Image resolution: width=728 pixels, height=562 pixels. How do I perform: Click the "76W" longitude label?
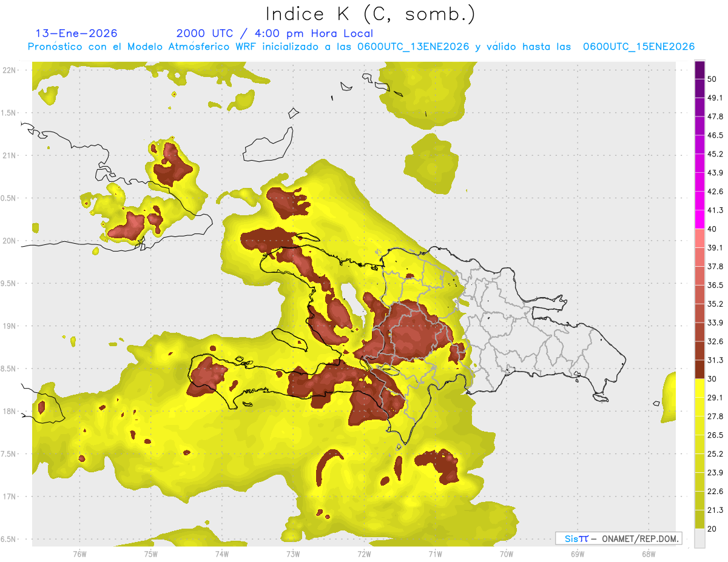click(79, 554)
